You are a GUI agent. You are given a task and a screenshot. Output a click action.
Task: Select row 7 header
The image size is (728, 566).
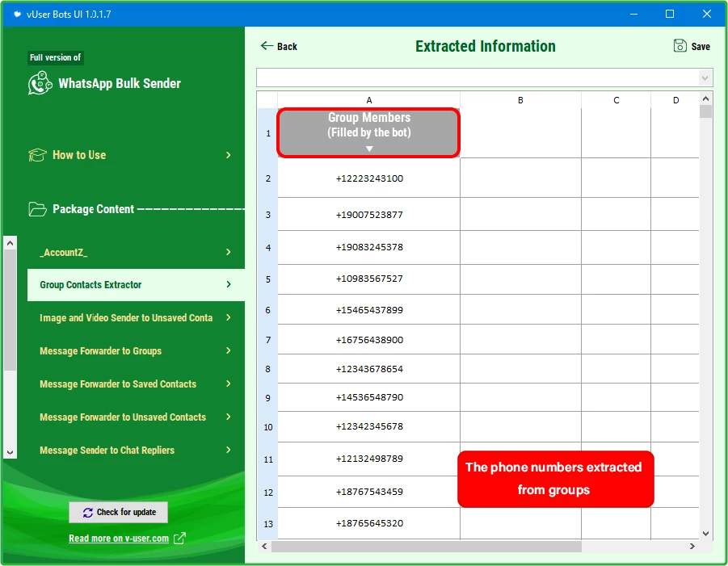pos(268,340)
